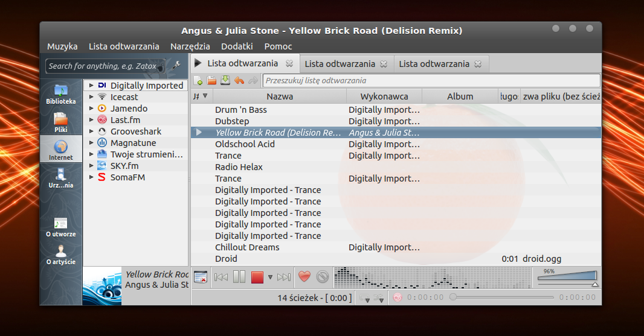Select the Droid track row
644x336 pixels.
pyautogui.click(x=396, y=259)
